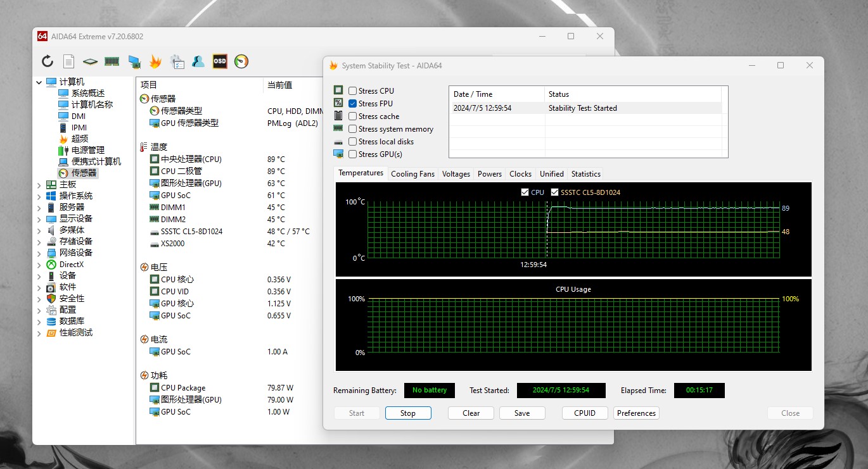The height and width of the screenshot is (469, 868).
Task: Enable the Stress CPU checkbox
Action: [352, 91]
